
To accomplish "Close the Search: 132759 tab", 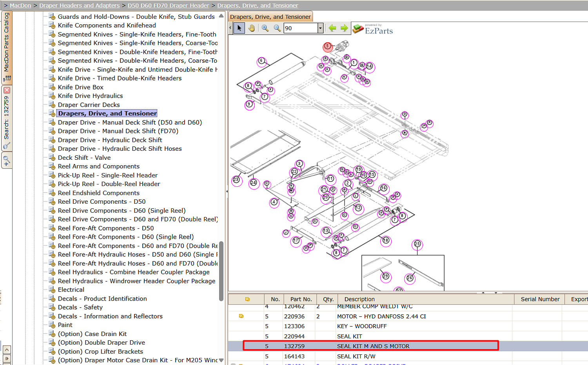I will (7, 90).
